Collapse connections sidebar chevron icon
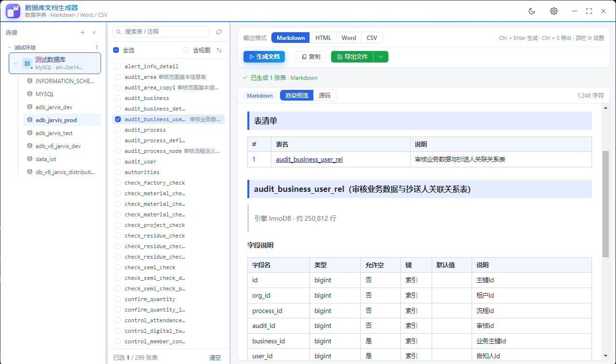This screenshot has width=616, height=364. point(94,33)
